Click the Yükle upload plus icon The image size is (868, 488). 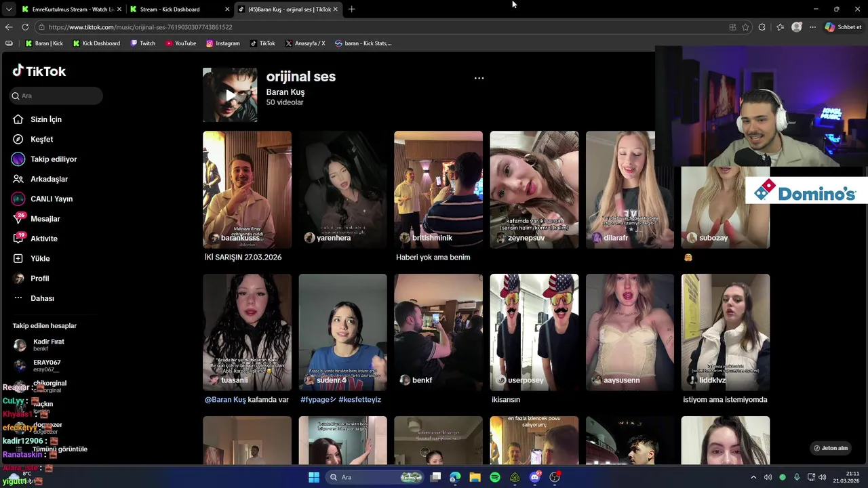[18, 258]
